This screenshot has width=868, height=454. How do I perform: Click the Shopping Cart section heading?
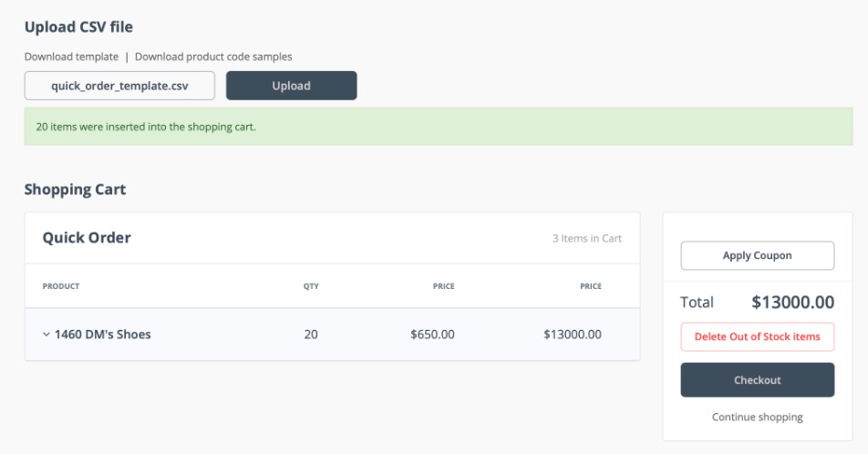pos(75,190)
